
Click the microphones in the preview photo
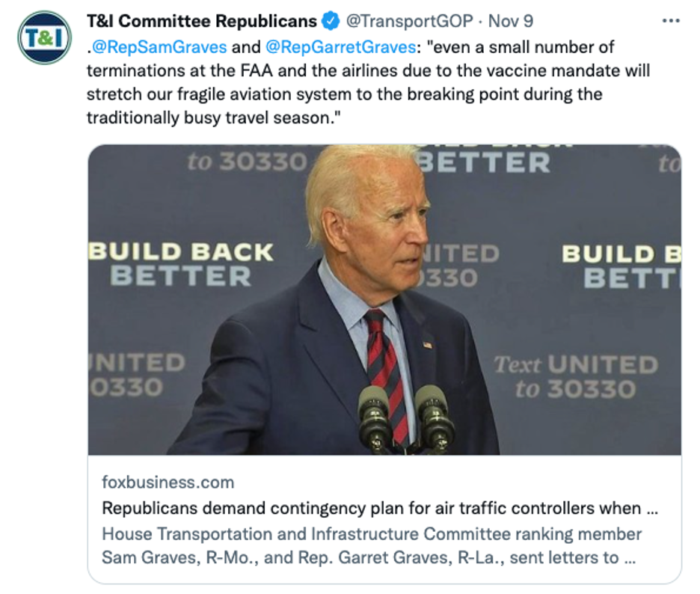click(406, 417)
